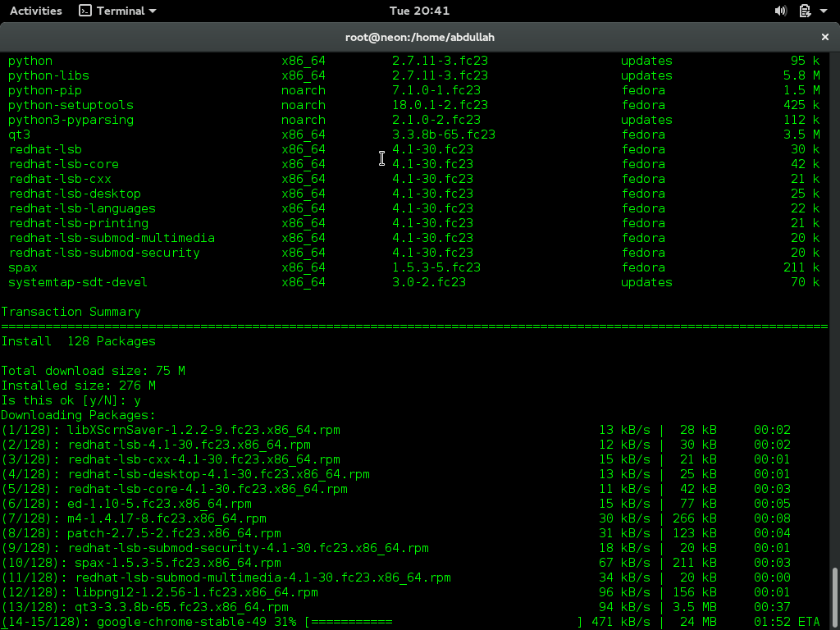Viewport: 840px width, 630px height.
Task: Click the volume speaker icon
Action: pyautogui.click(x=781, y=11)
